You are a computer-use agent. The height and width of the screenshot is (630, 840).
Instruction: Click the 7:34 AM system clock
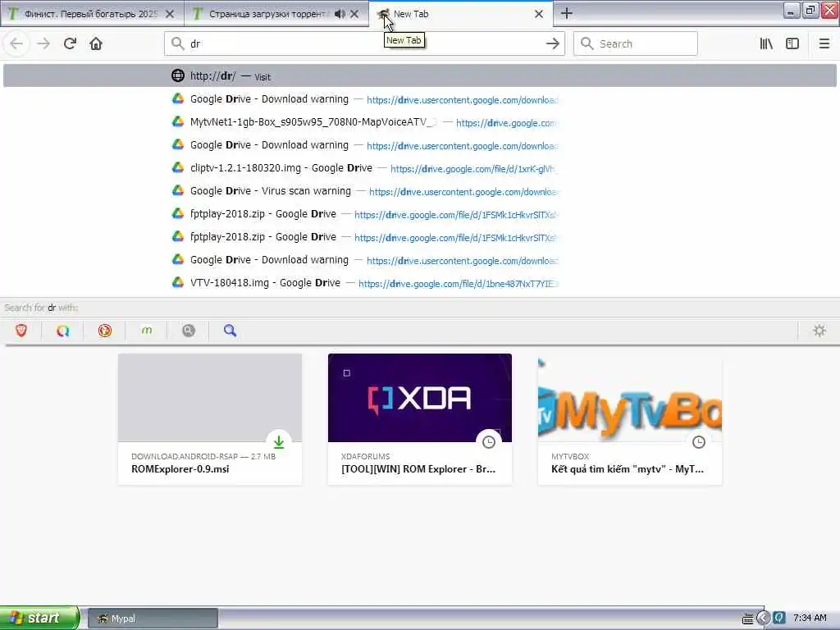coord(810,619)
